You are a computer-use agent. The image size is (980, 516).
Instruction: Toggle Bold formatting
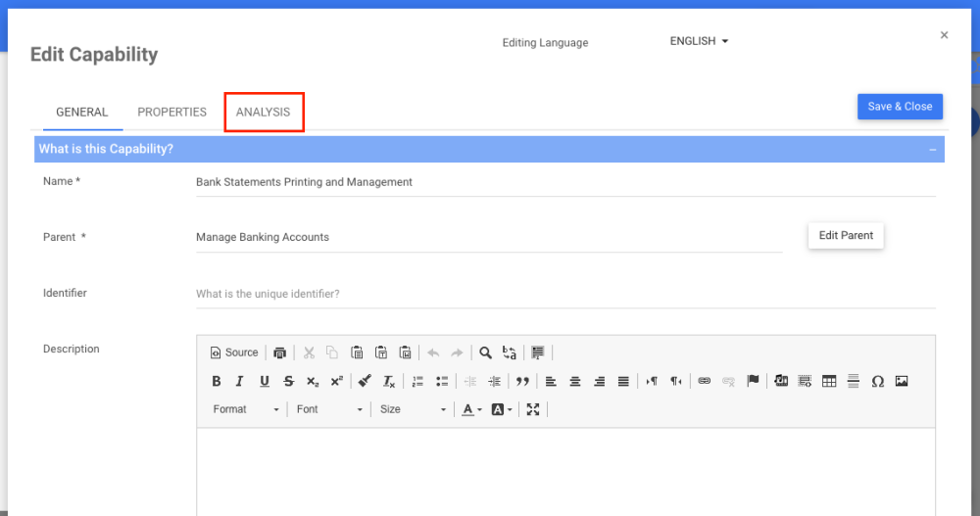tap(217, 381)
